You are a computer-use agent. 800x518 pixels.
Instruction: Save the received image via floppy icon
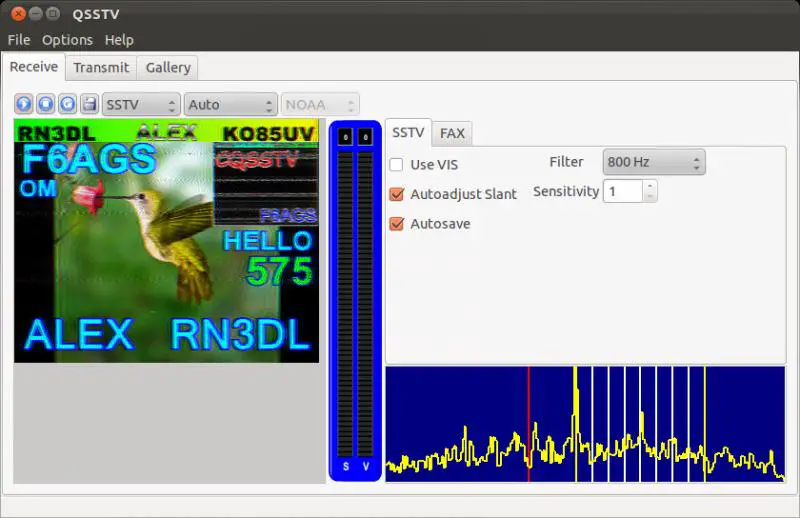(x=89, y=104)
